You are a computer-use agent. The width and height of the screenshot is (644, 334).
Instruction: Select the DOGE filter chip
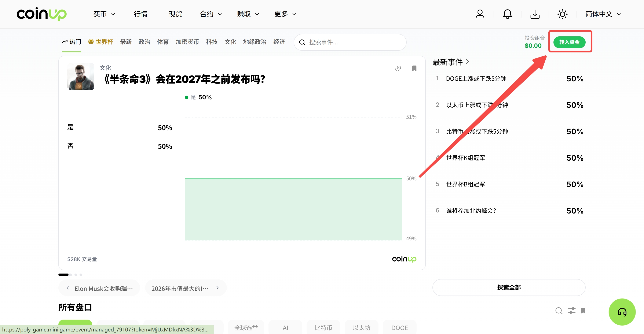click(x=399, y=327)
